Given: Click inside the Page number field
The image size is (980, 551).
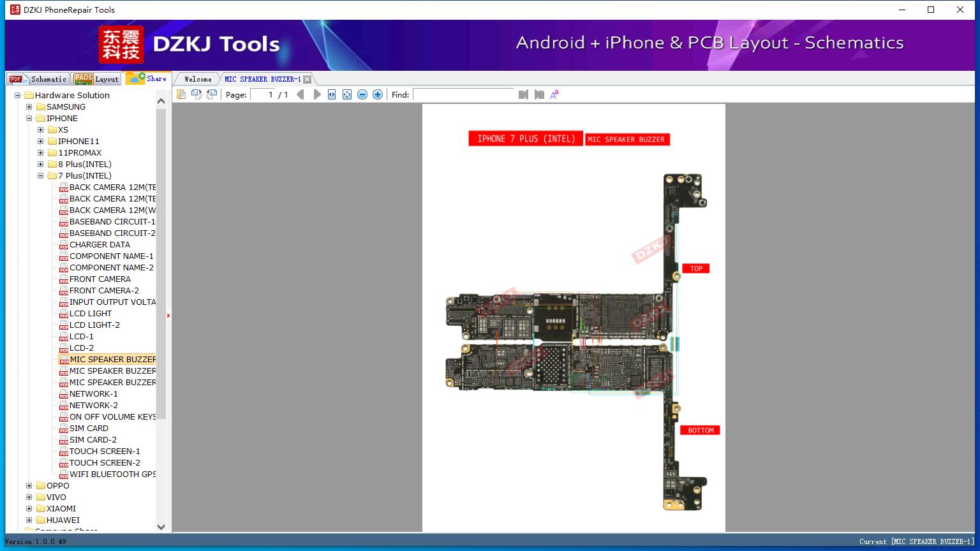Looking at the screenshot, I should pos(262,94).
